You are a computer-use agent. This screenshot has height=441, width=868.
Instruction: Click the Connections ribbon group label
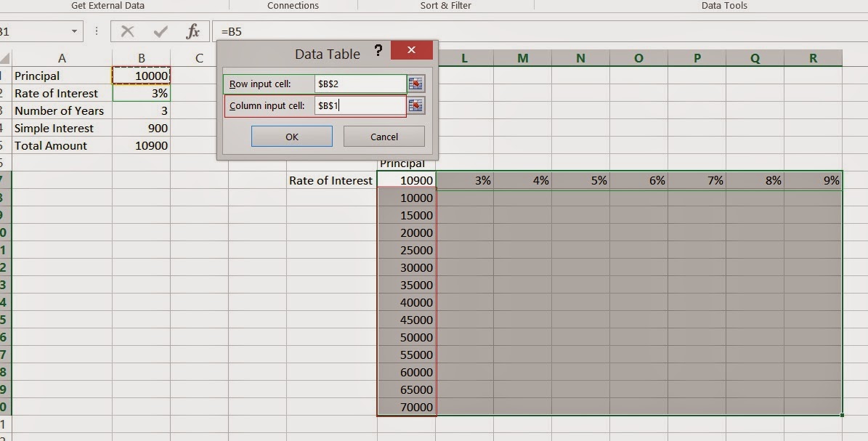[292, 5]
